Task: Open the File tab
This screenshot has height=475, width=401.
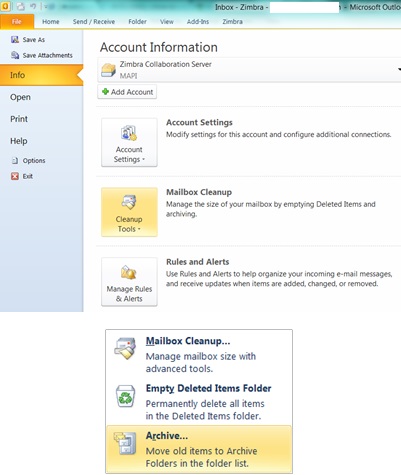Action: [17, 22]
